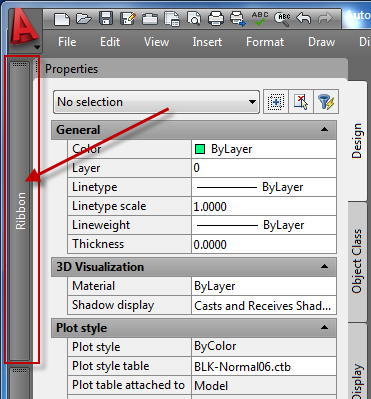The height and width of the screenshot is (399, 371).
Task: Click Shadow display Casts and Receives value
Action: (264, 305)
